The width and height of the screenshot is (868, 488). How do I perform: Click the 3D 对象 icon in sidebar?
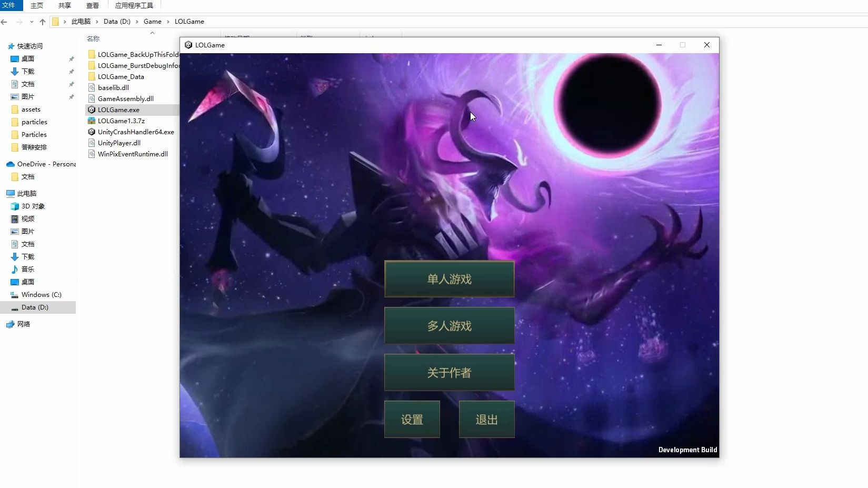click(x=15, y=206)
